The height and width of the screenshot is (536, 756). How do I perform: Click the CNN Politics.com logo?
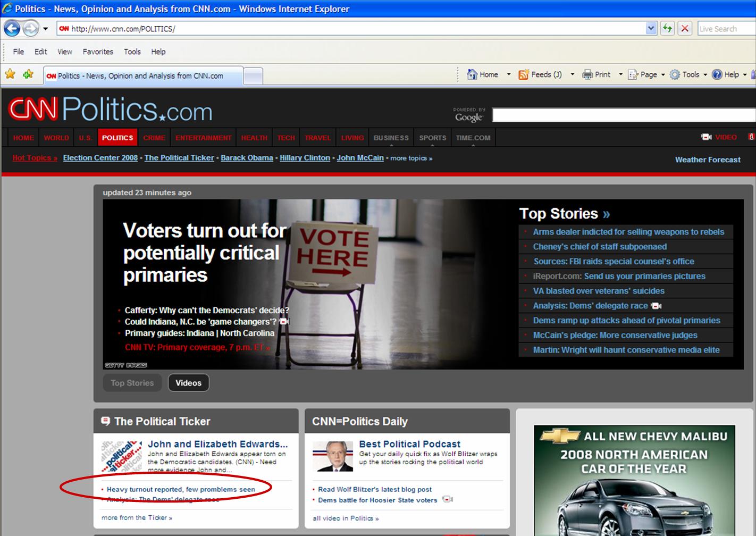click(110, 109)
